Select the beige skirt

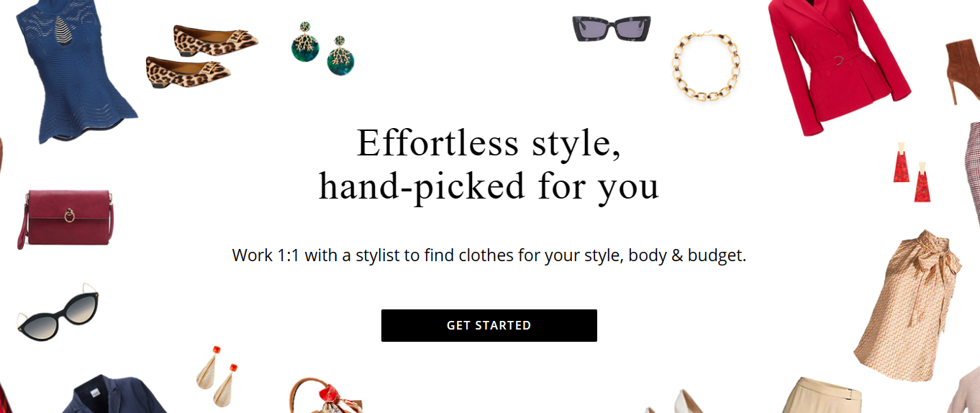point(824,395)
